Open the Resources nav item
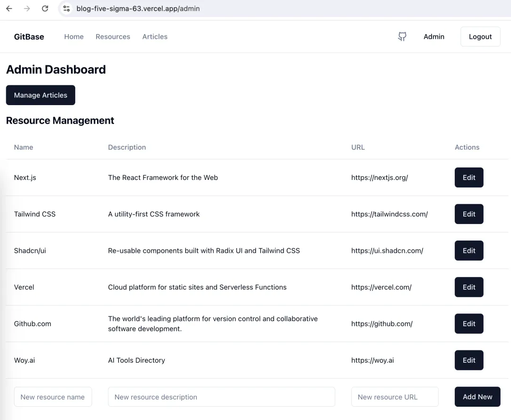Viewport: 511px width, 420px height. click(x=113, y=36)
